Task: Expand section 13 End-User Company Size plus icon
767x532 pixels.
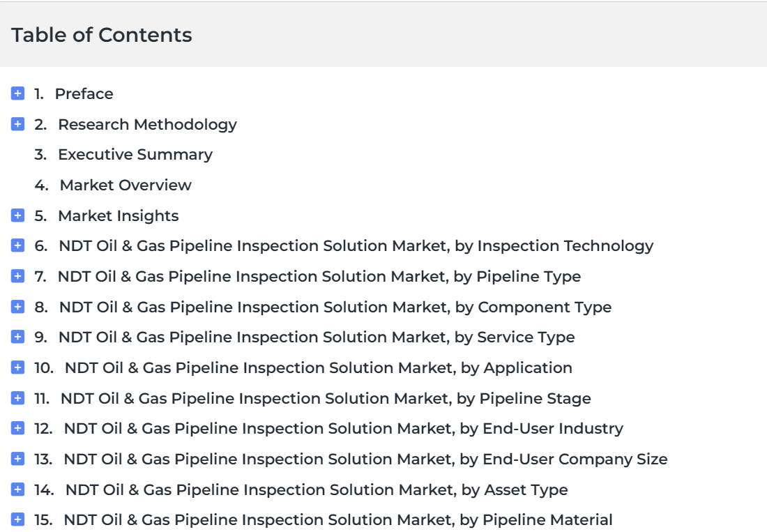Action: click(x=17, y=459)
